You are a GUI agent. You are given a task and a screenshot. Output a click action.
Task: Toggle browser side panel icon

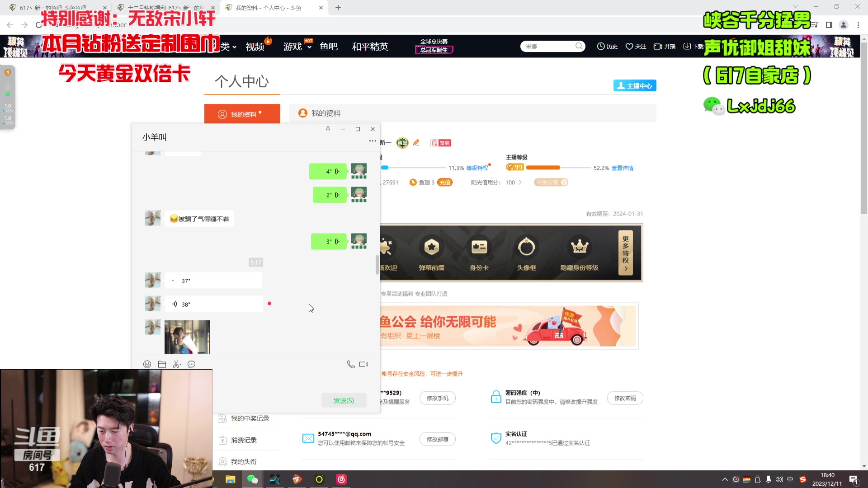[829, 25]
